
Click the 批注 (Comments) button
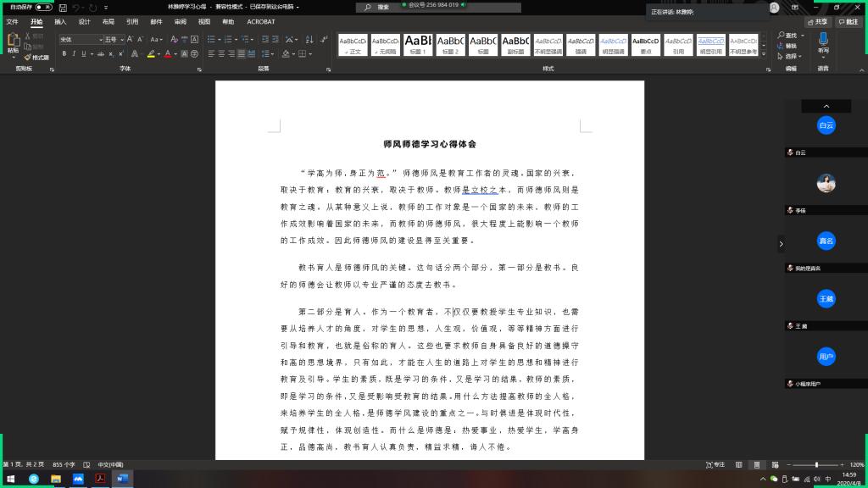point(848,21)
